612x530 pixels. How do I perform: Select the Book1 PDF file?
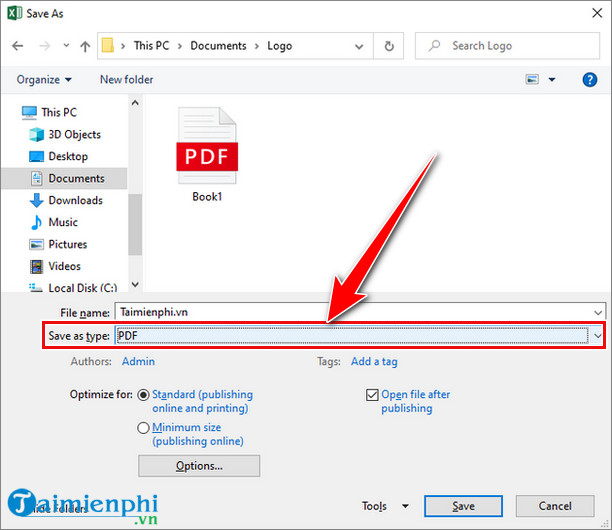pyautogui.click(x=207, y=154)
